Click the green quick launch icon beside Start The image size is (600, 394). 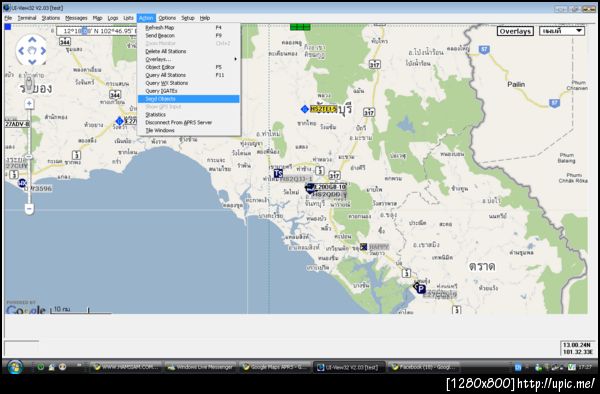click(x=40, y=367)
